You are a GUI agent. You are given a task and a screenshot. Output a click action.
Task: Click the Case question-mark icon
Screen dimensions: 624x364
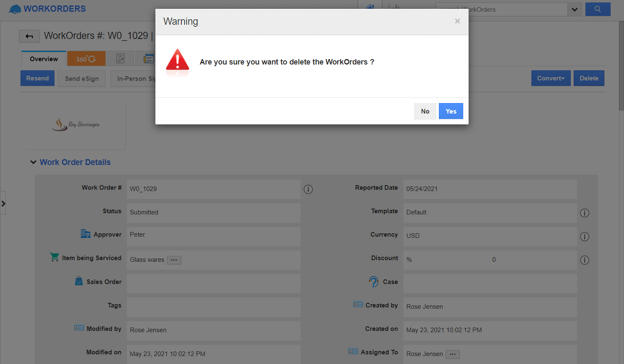[374, 281]
